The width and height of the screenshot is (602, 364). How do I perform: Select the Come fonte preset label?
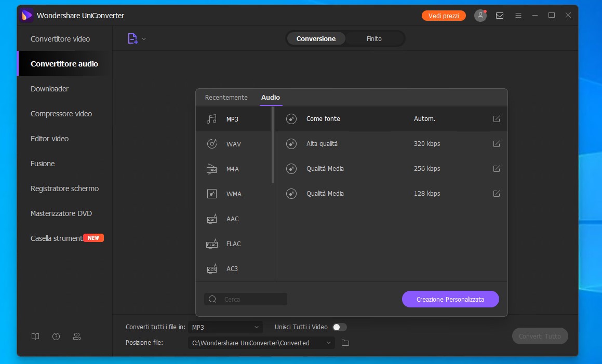323,119
